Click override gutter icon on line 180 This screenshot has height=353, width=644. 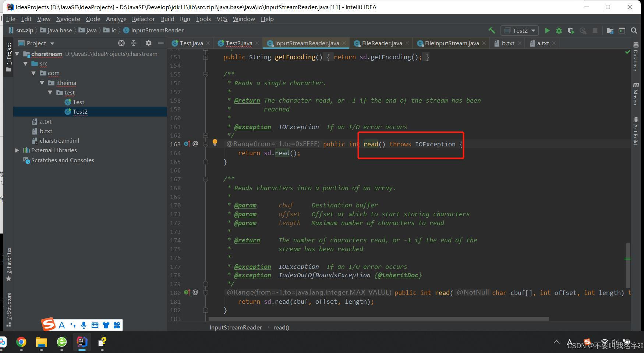point(187,292)
